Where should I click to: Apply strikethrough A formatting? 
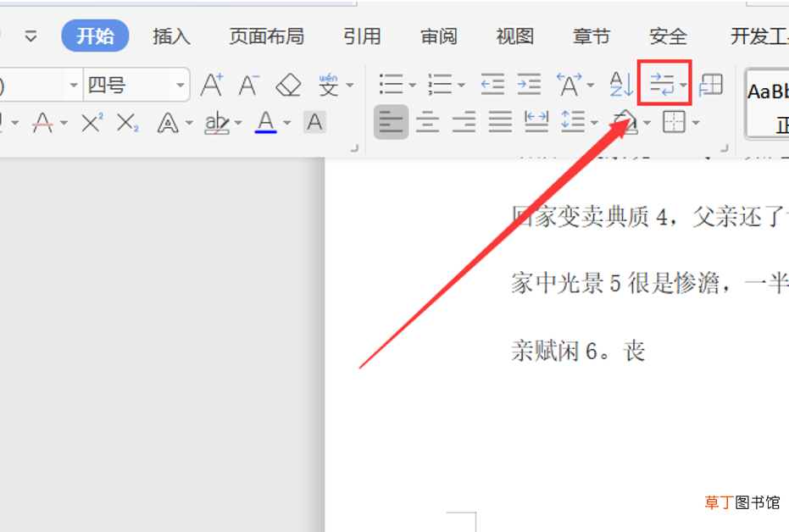point(42,122)
